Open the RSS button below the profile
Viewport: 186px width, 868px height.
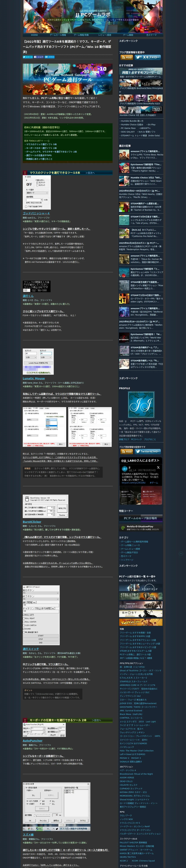[x=127, y=451]
